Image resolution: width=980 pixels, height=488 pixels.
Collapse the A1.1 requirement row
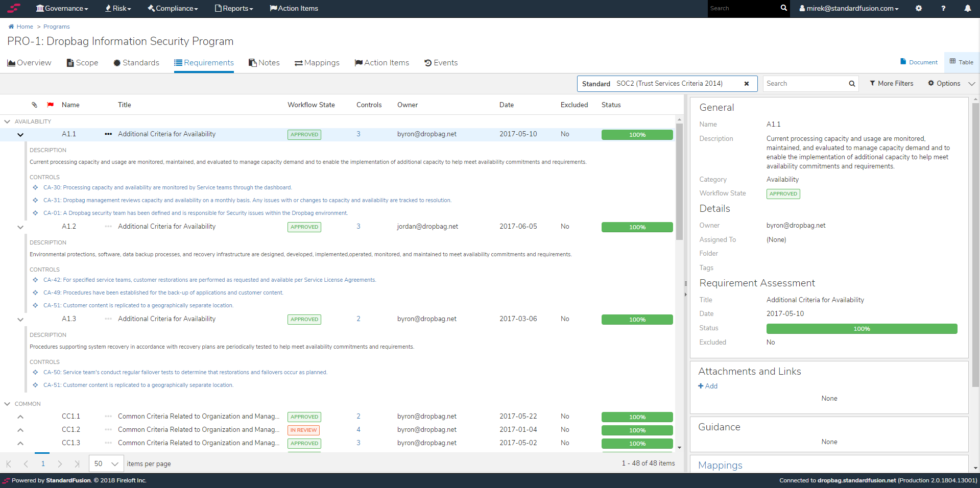pyautogui.click(x=20, y=135)
